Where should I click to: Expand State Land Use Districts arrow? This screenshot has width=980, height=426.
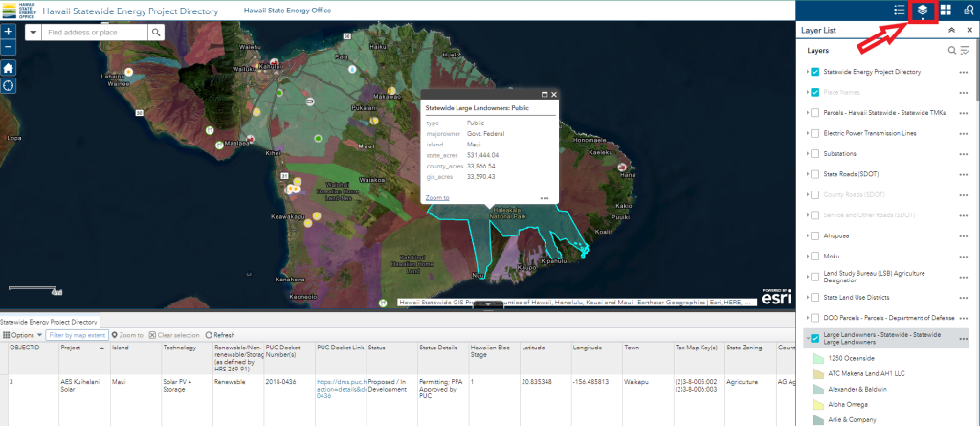pyautogui.click(x=808, y=297)
